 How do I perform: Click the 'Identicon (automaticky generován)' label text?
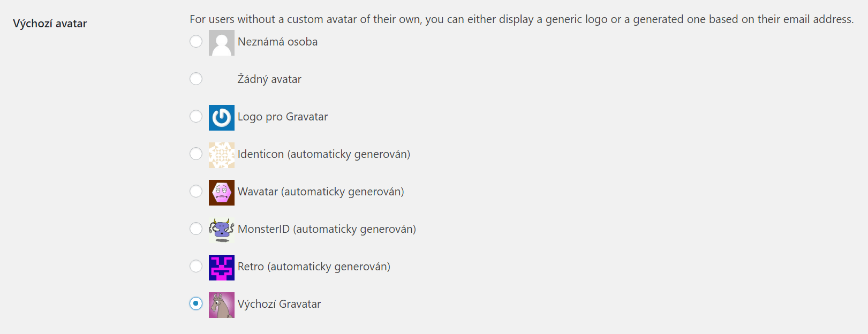[x=324, y=154]
